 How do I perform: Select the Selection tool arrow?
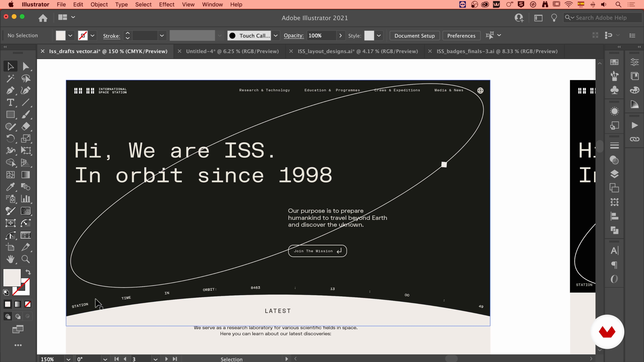click(10, 66)
